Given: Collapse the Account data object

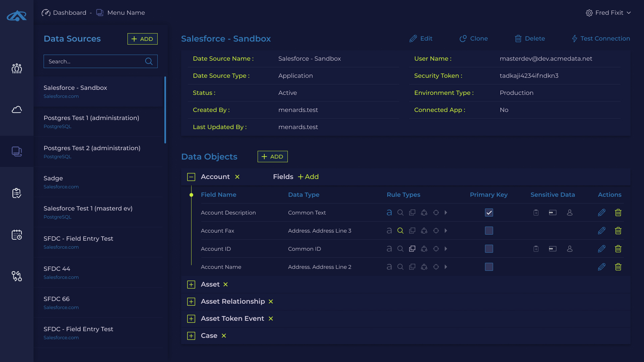Looking at the screenshot, I should 191,177.
